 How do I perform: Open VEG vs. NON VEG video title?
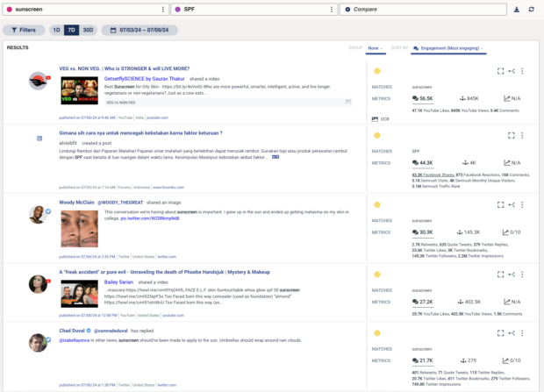click(125, 68)
